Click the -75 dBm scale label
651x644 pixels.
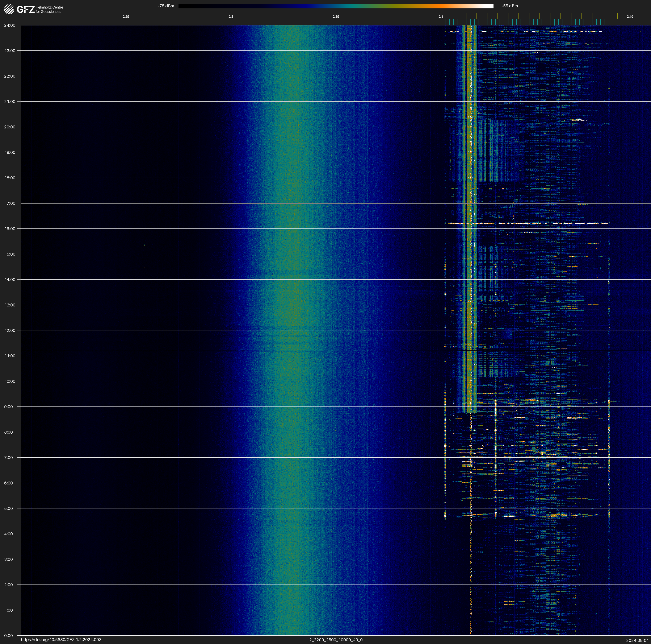pos(166,6)
